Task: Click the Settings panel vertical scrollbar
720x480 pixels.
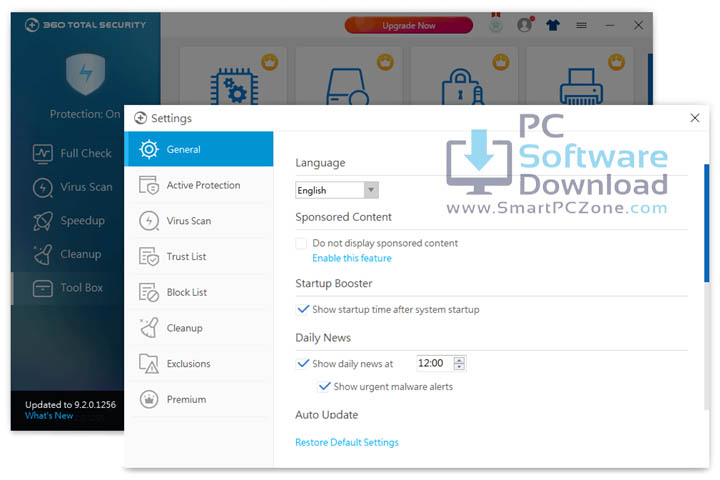Action: point(707,223)
